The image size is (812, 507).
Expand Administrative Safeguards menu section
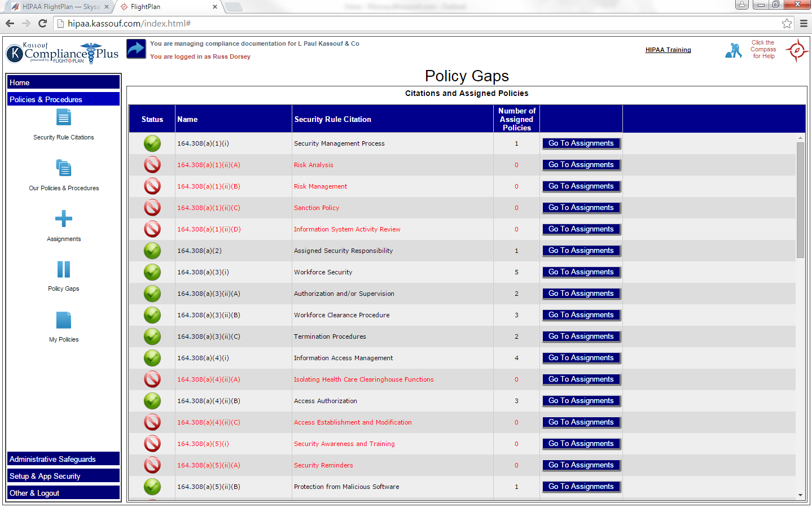point(64,459)
